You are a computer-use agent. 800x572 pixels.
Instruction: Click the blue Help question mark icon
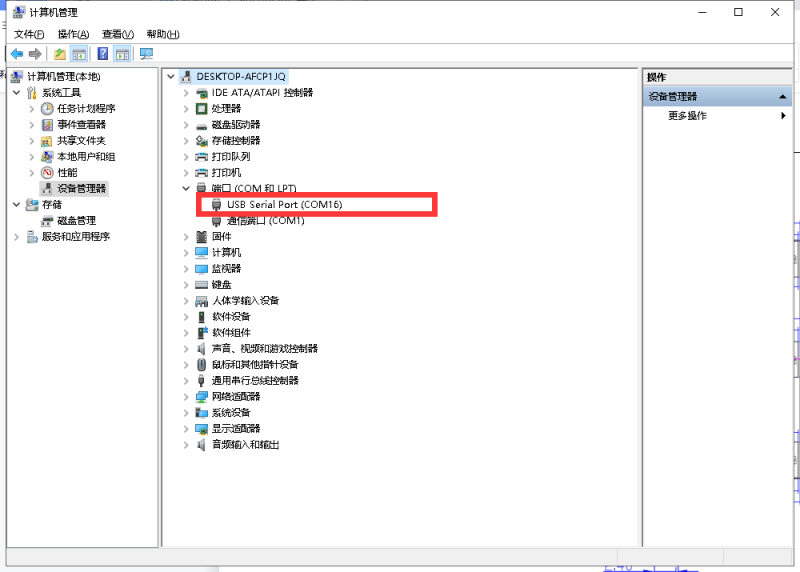[103, 54]
